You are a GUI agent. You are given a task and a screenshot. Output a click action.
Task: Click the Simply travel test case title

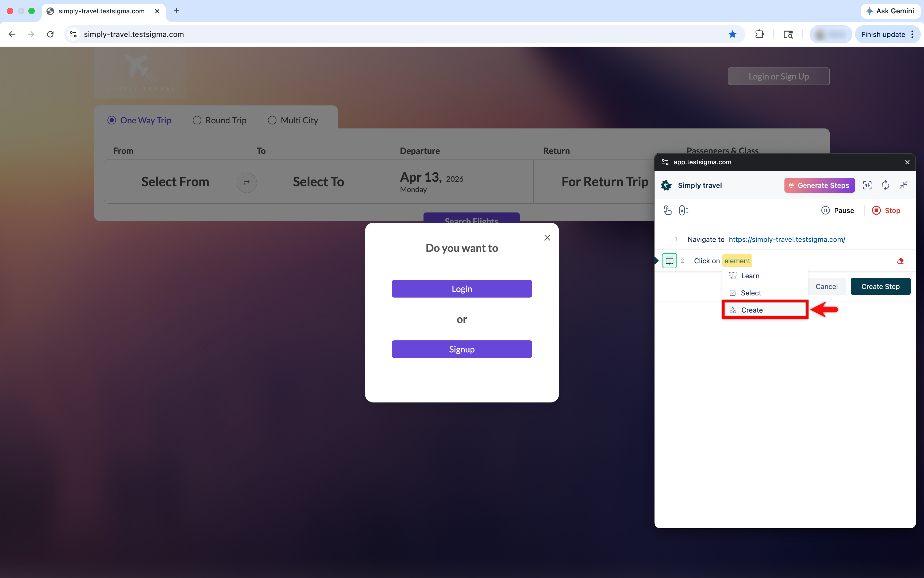[699, 185]
